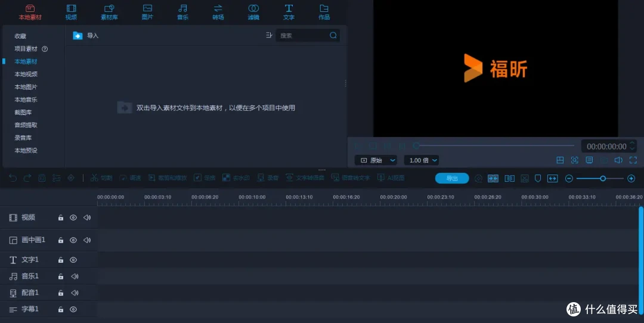
Task: Add a keyframe with diamond icon
Action: pos(71,178)
